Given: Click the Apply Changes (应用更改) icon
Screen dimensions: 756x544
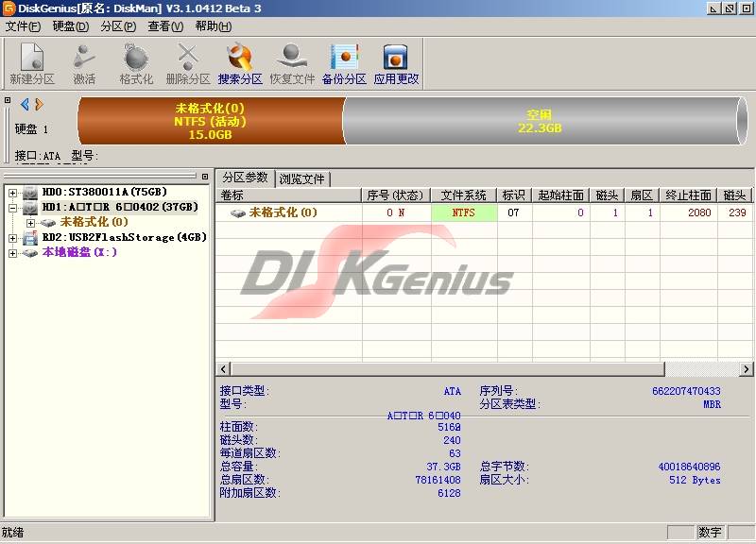Looking at the screenshot, I should click(x=396, y=64).
